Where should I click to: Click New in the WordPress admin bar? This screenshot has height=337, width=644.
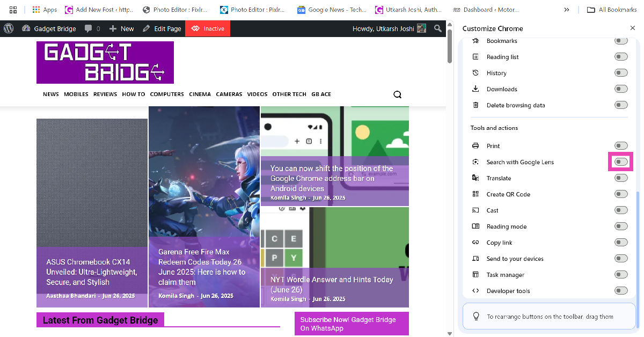pyautogui.click(x=121, y=28)
